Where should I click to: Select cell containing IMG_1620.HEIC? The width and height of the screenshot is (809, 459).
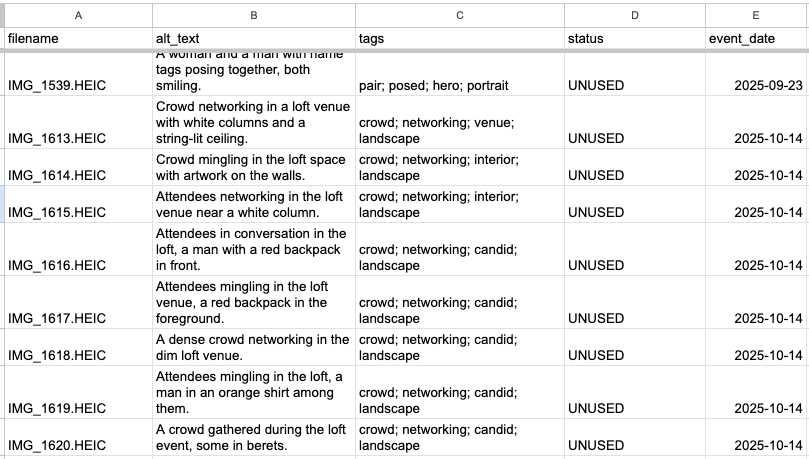pyautogui.click(x=78, y=437)
